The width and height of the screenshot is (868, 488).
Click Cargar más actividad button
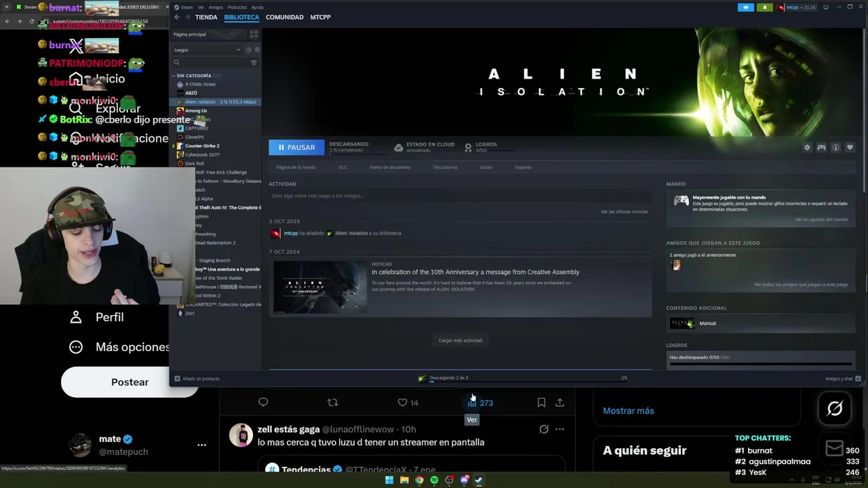coord(460,340)
